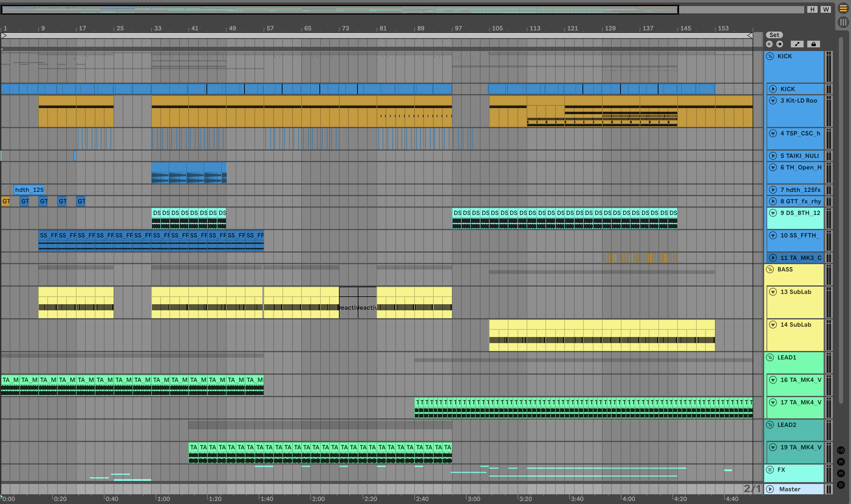
Task: Select the first Deactivated SubLab clip
Action: 349,303
